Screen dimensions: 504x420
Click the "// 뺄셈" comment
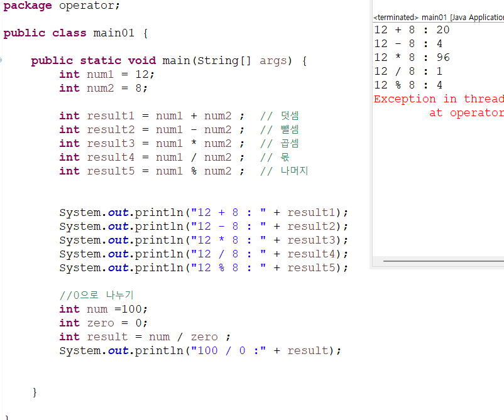click(x=279, y=130)
